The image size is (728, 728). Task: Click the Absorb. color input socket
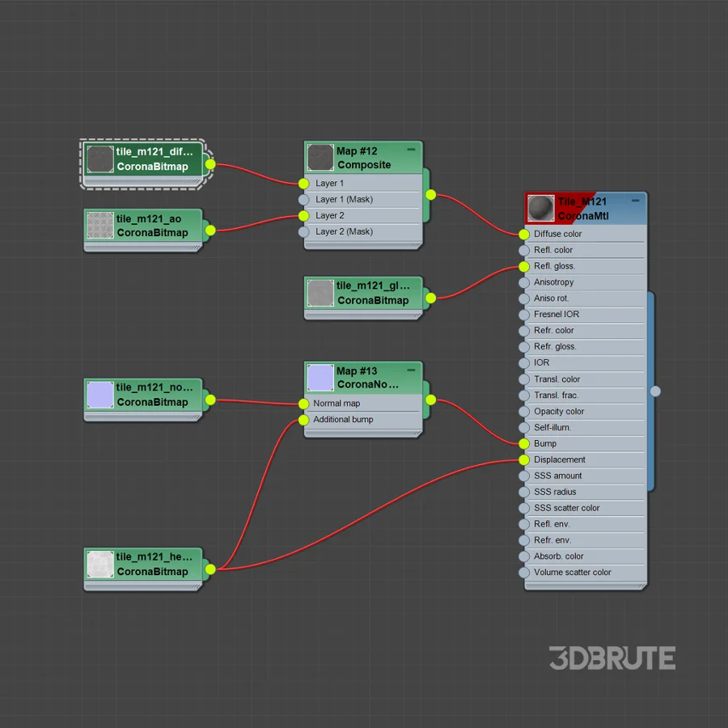524,557
